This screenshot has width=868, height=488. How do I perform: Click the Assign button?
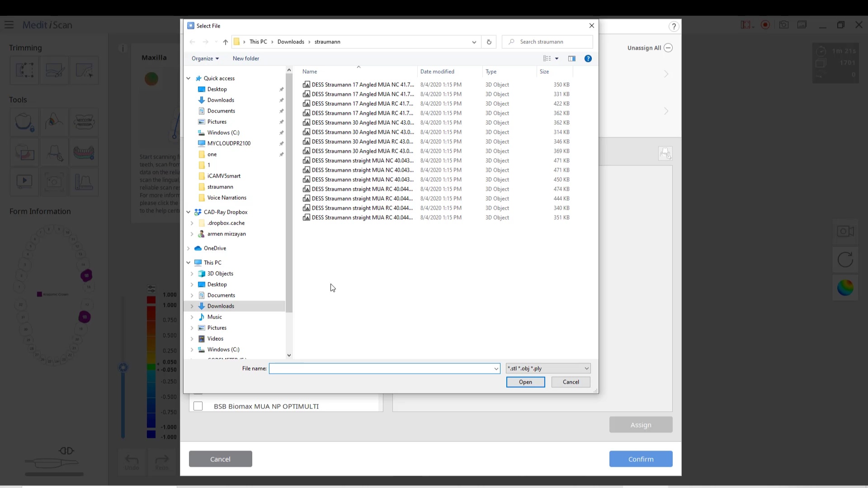(641, 425)
